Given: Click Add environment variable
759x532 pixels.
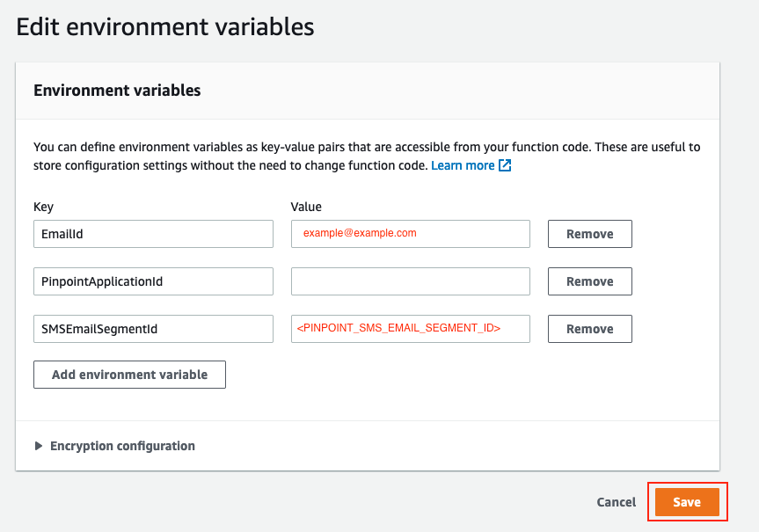Looking at the screenshot, I should tap(129, 374).
